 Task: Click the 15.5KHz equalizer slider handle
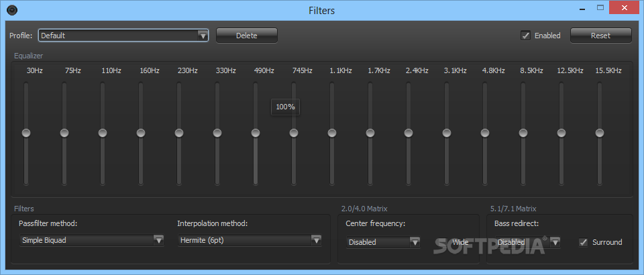pyautogui.click(x=600, y=133)
